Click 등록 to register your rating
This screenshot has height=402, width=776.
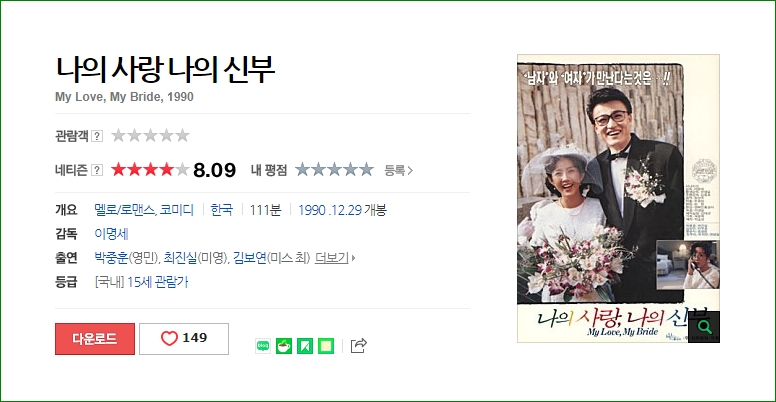coord(398,170)
